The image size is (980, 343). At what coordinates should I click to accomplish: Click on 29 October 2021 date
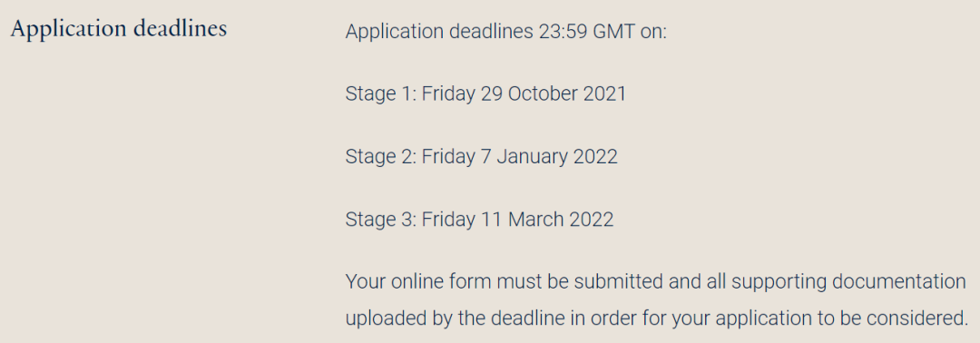pyautogui.click(x=554, y=93)
